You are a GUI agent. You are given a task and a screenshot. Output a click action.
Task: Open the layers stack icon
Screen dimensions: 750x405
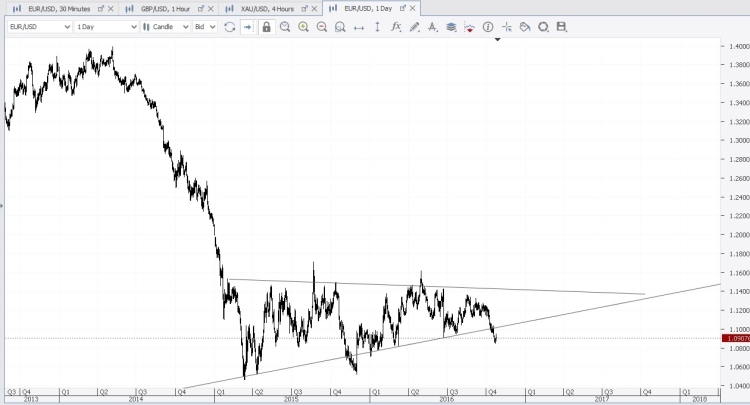[x=451, y=27]
